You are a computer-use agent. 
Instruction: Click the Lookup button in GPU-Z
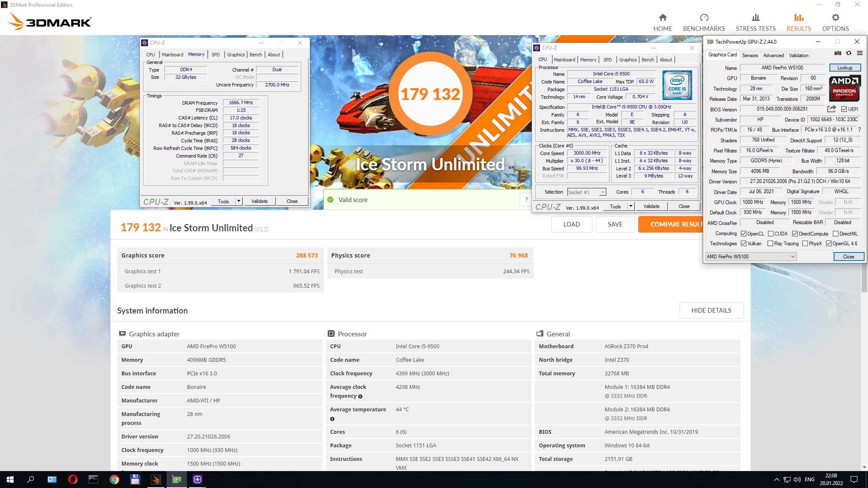pos(844,68)
